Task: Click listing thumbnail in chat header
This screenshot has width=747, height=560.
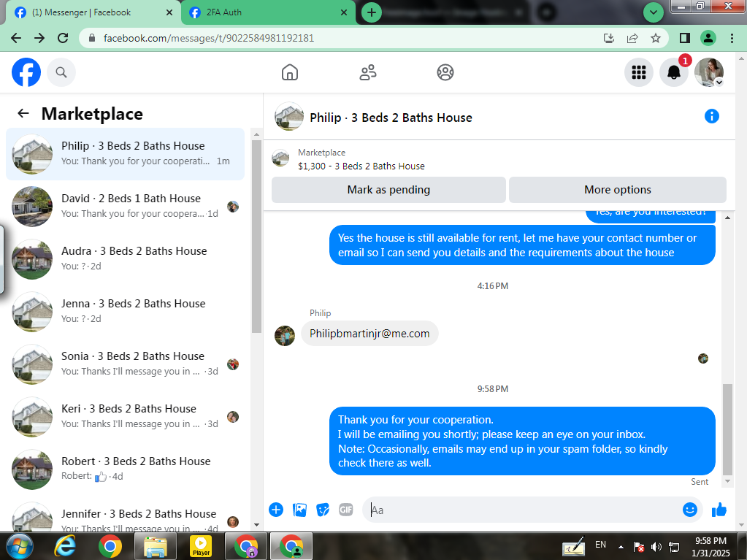Action: (x=289, y=116)
